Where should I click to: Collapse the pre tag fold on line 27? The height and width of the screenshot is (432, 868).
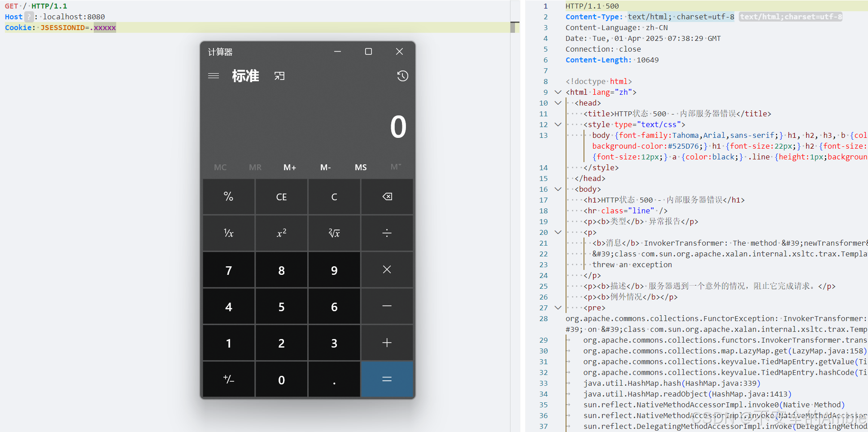(x=558, y=308)
